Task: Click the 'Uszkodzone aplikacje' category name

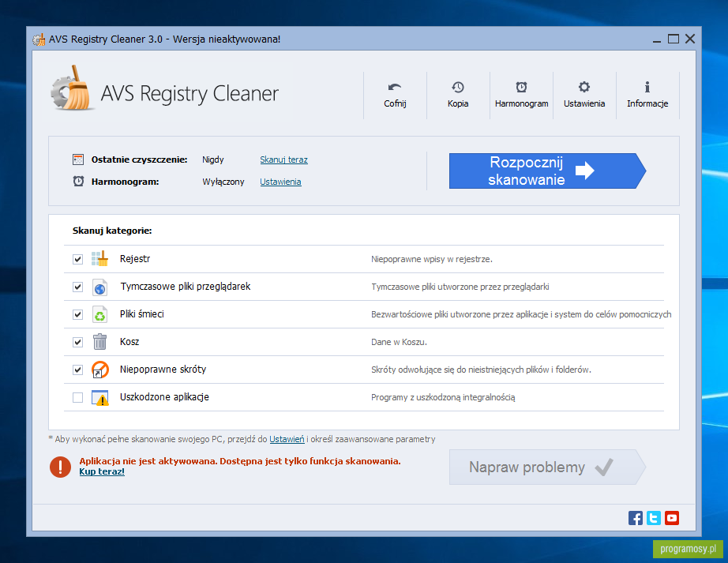Action: (x=164, y=397)
